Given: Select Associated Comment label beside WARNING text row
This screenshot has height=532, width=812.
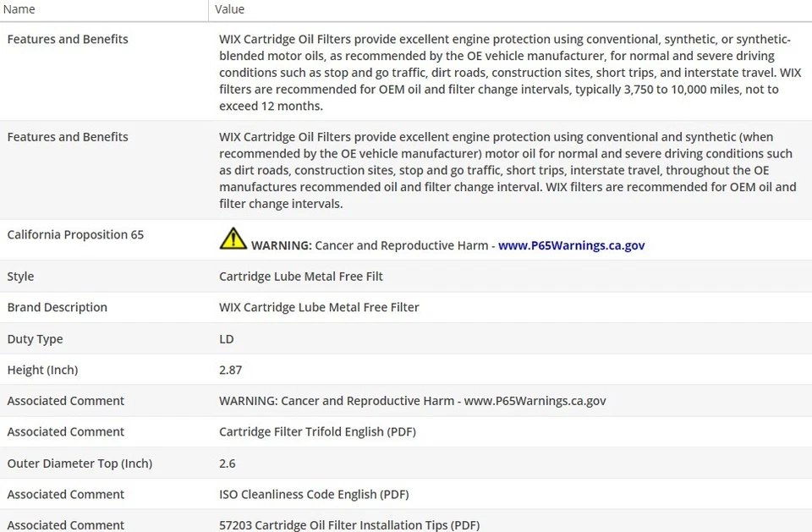Looking at the screenshot, I should tap(66, 401).
